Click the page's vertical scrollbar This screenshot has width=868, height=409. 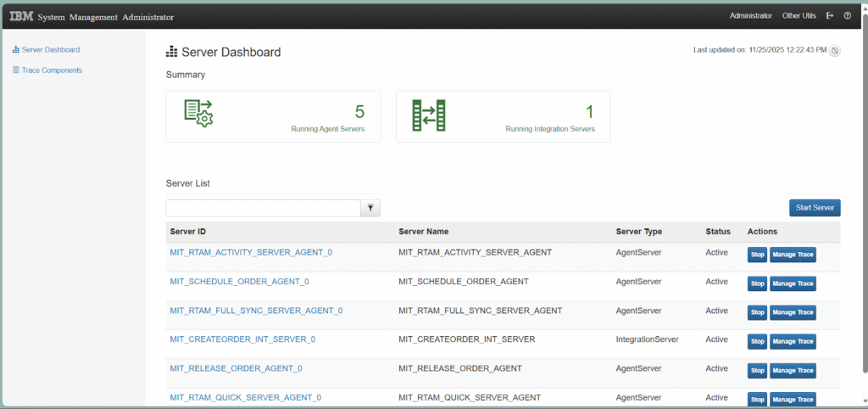[x=864, y=212]
